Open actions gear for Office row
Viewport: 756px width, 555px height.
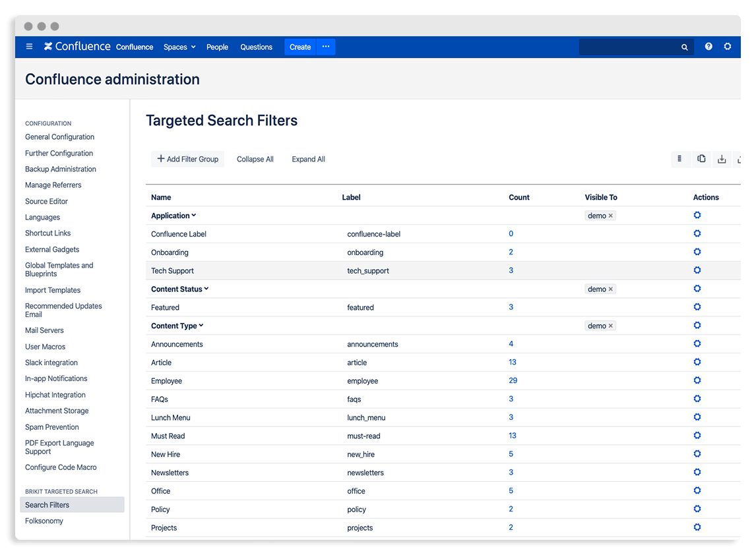pos(697,490)
